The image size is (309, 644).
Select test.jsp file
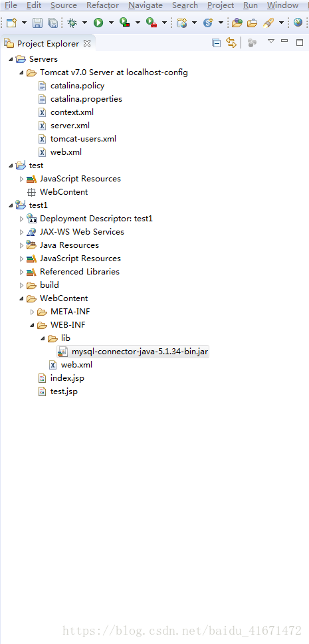click(x=64, y=391)
